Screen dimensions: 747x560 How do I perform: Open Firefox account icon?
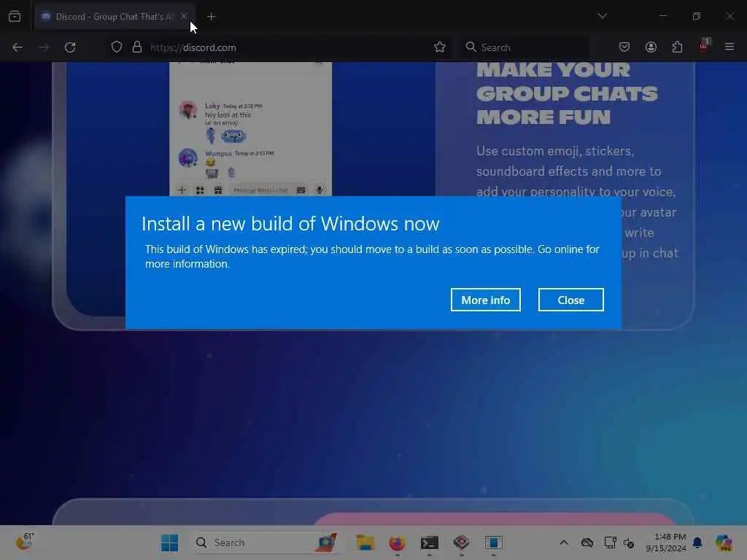click(x=651, y=47)
